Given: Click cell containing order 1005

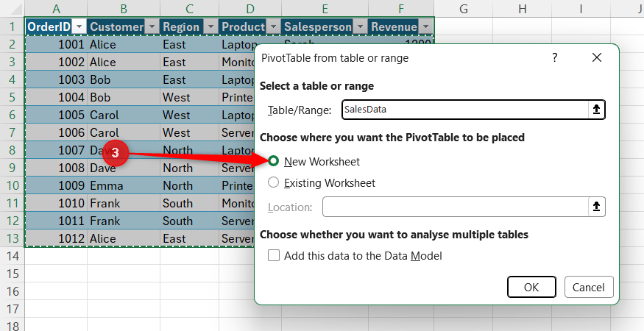Looking at the screenshot, I should coord(56,115).
